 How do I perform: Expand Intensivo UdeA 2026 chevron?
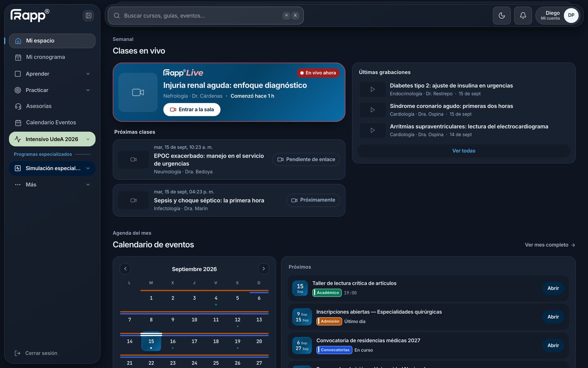point(88,139)
